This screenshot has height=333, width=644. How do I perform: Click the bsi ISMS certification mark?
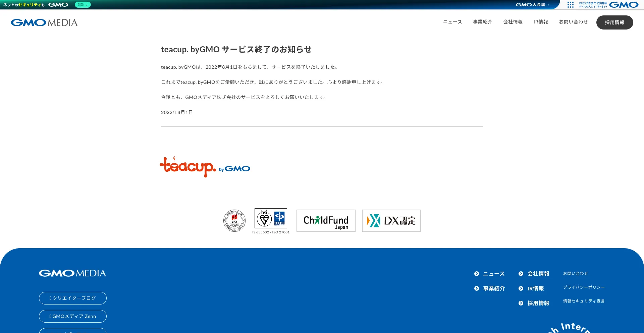click(x=270, y=219)
